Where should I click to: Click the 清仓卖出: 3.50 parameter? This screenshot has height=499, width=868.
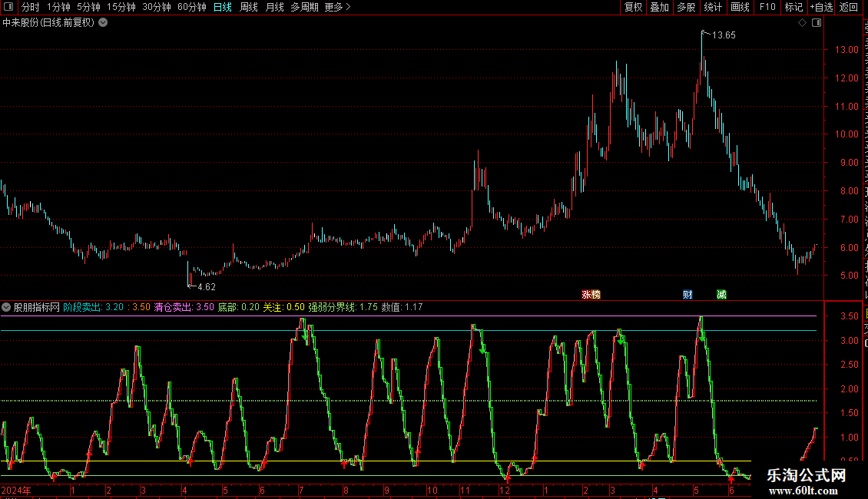point(184,307)
